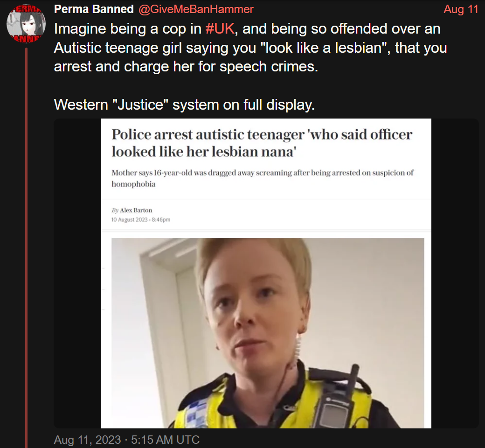
Task: Click the black margin left of the article image
Action: pos(77,273)
